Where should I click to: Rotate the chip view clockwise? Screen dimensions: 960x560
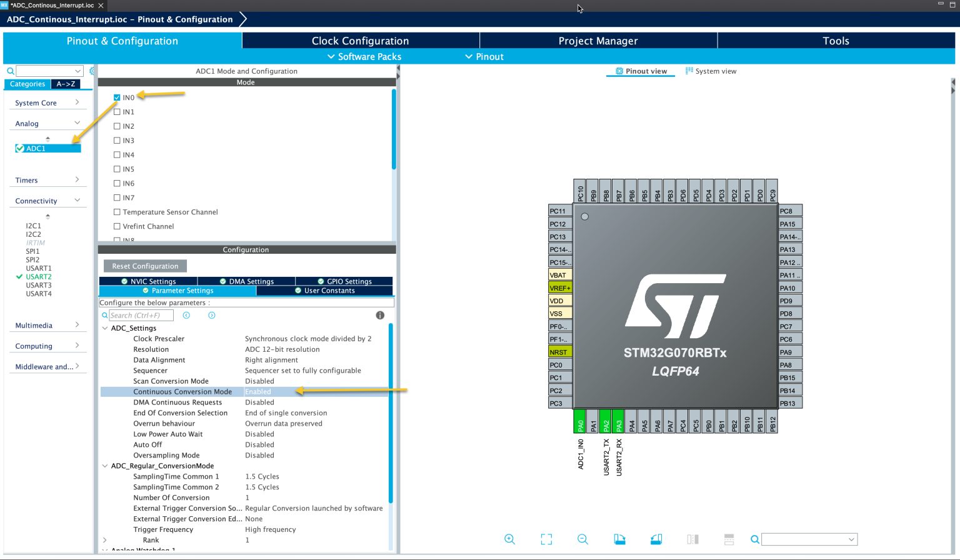coord(619,539)
